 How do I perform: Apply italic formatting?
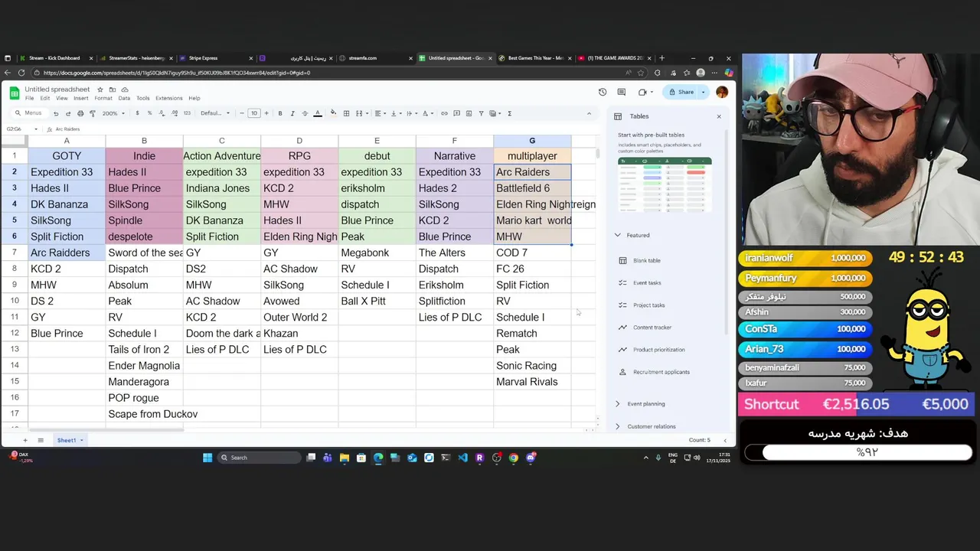(292, 113)
